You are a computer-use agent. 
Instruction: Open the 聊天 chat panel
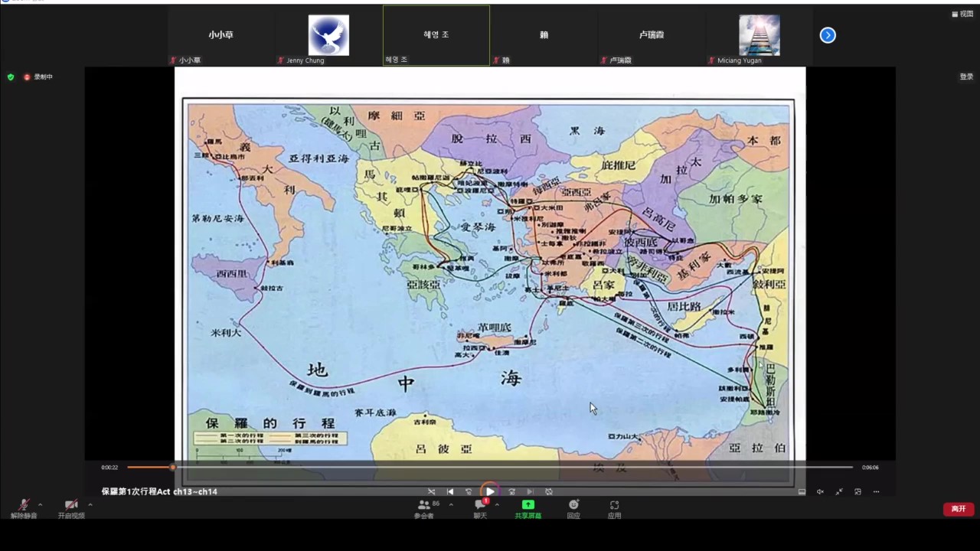(480, 507)
